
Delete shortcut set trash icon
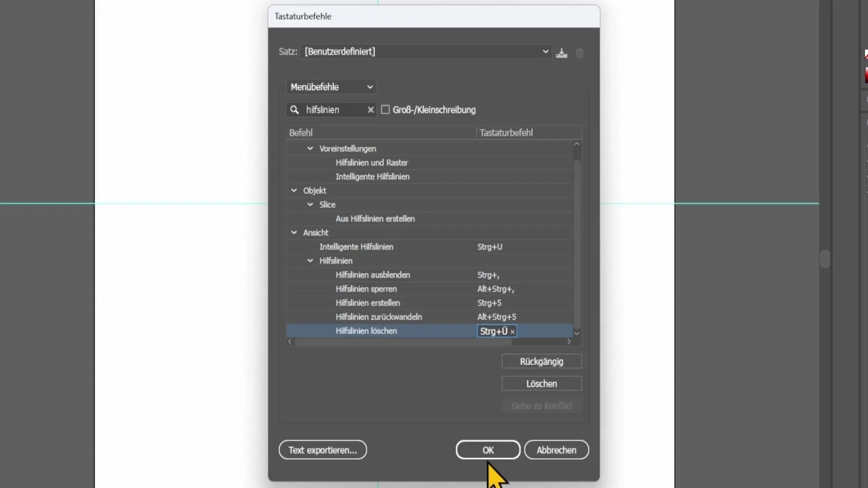(x=580, y=53)
